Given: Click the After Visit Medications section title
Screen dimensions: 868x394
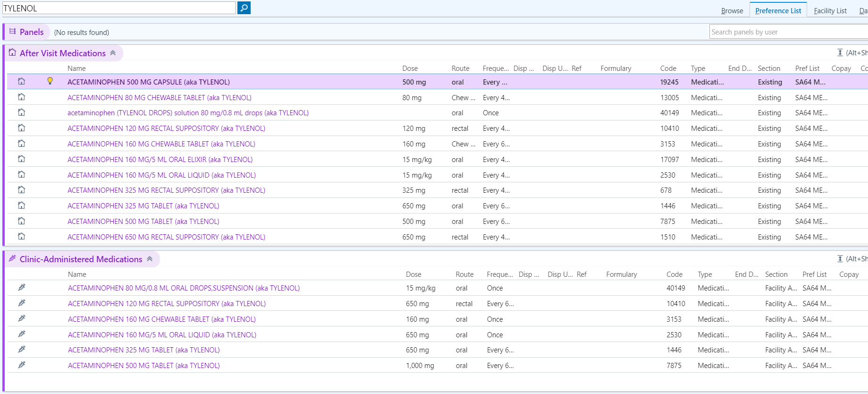Looking at the screenshot, I should (x=63, y=53).
